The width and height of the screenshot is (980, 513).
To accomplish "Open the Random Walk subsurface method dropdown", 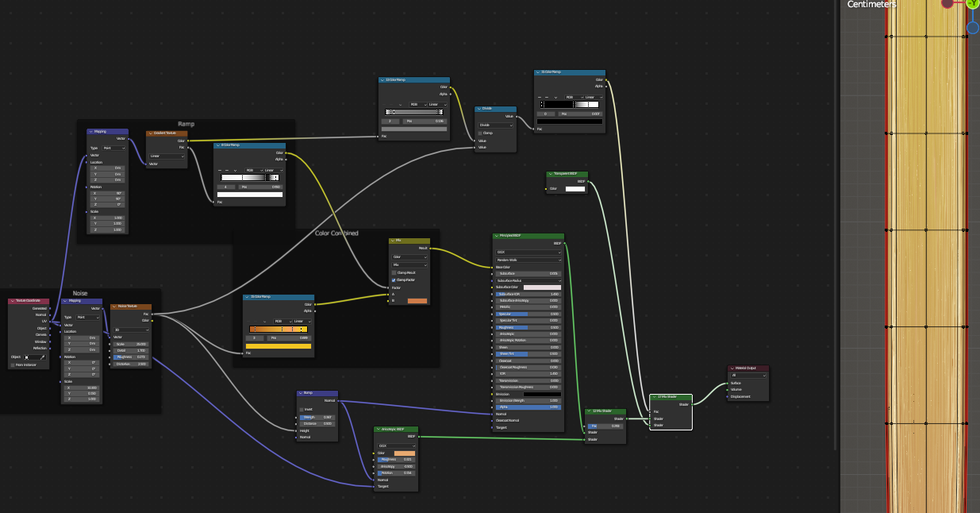I will [528, 260].
